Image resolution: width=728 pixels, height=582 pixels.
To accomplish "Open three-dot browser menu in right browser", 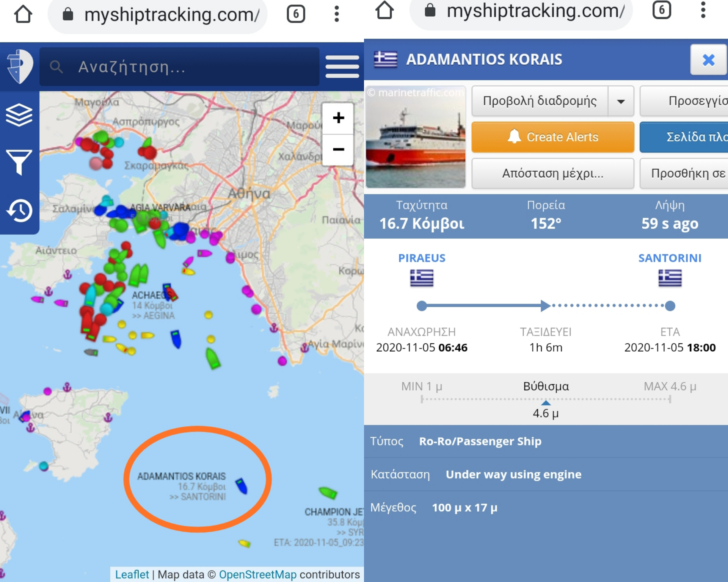I will (703, 10).
